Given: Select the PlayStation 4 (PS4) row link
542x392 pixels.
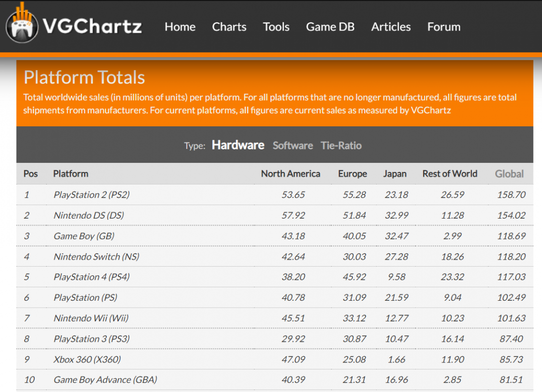Looking at the screenshot, I should click(91, 277).
